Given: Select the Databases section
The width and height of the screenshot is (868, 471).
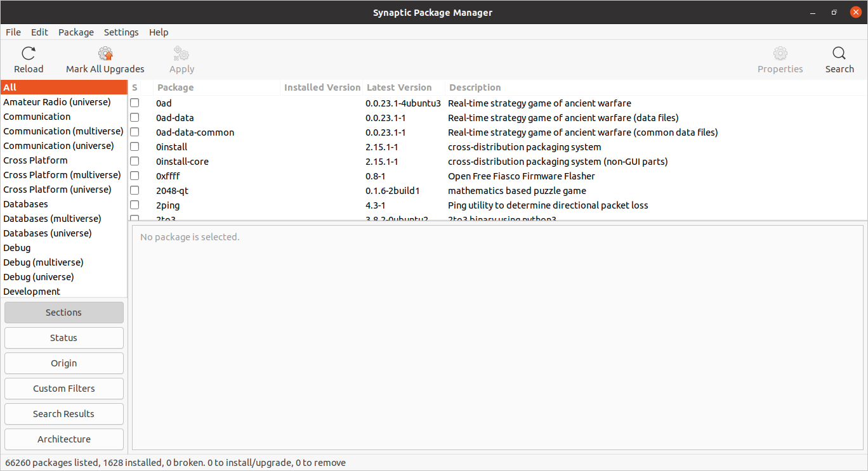Looking at the screenshot, I should [x=63, y=204].
